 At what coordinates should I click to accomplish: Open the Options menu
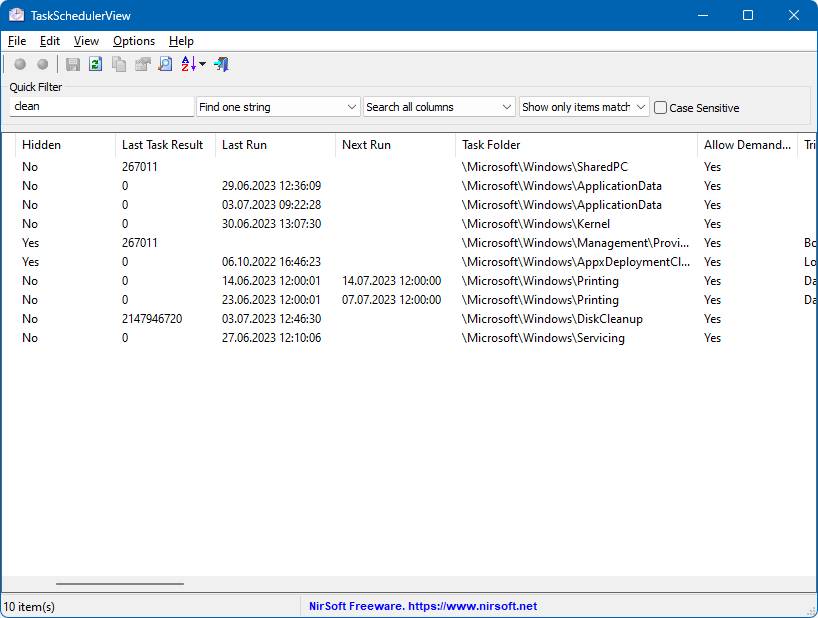pos(133,41)
